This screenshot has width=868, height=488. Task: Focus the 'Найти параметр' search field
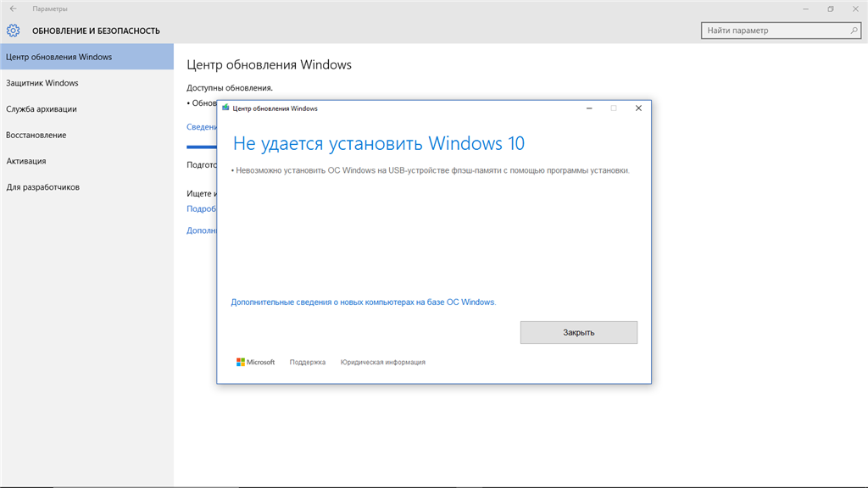(x=781, y=30)
